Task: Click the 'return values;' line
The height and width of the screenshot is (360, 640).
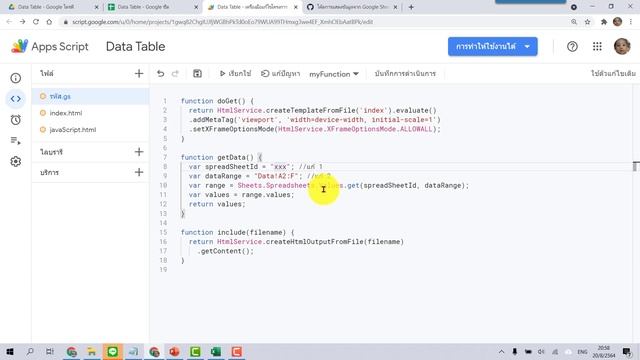Action: click(217, 204)
